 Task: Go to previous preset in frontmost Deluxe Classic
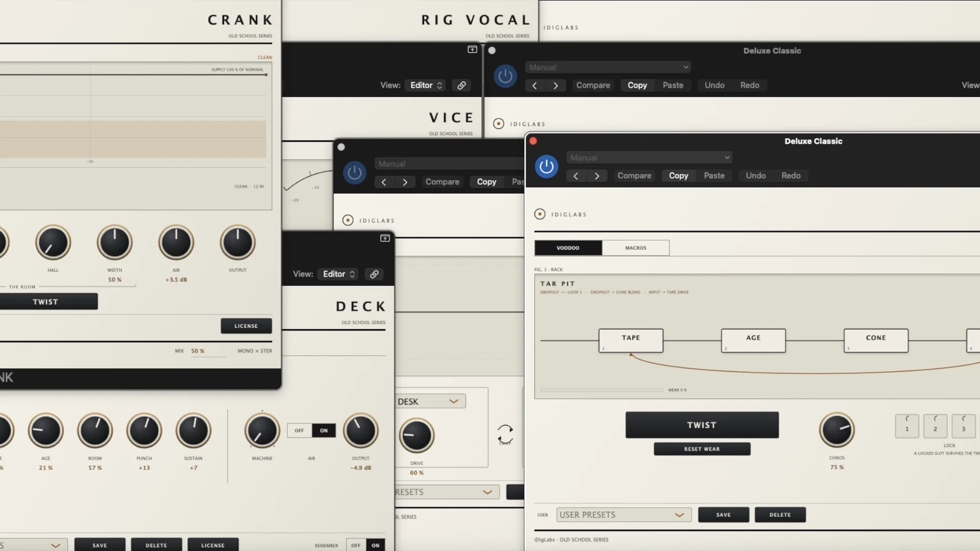[576, 176]
